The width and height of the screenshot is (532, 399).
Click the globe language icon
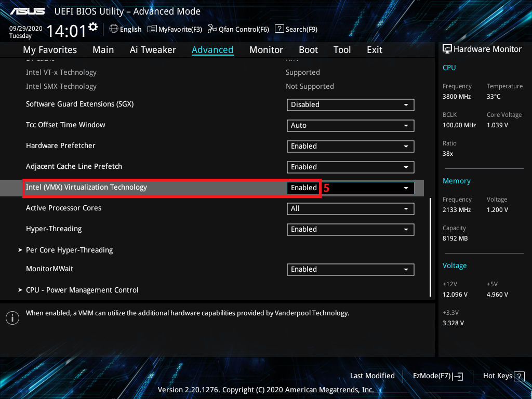click(x=114, y=29)
